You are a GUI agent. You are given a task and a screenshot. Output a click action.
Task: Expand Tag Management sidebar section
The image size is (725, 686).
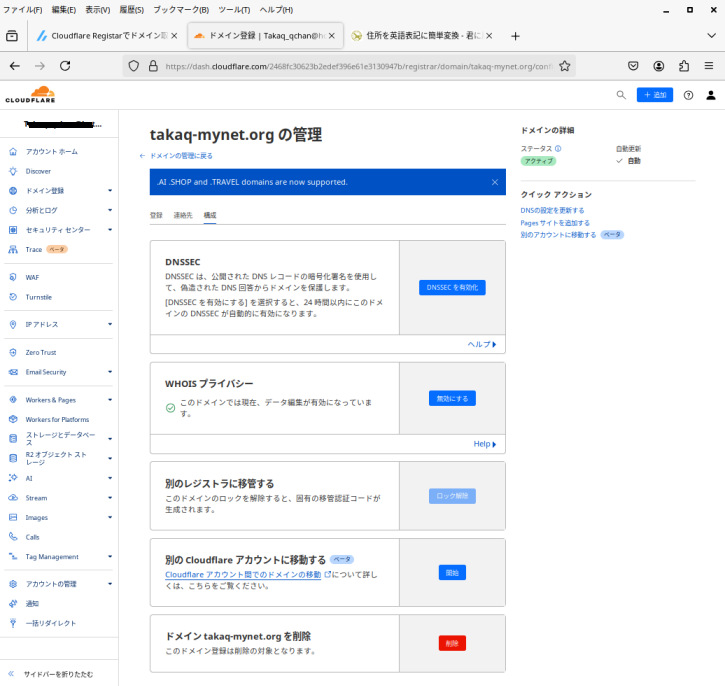coord(110,557)
